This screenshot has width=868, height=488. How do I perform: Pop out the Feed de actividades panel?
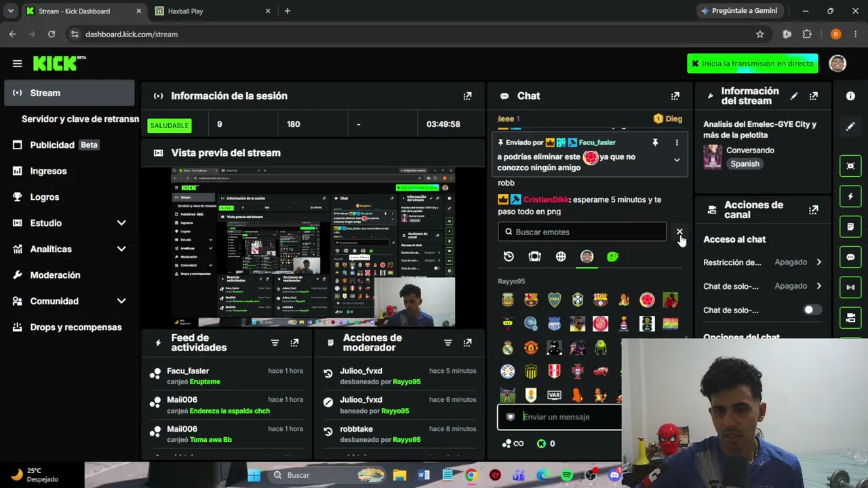[x=294, y=343]
